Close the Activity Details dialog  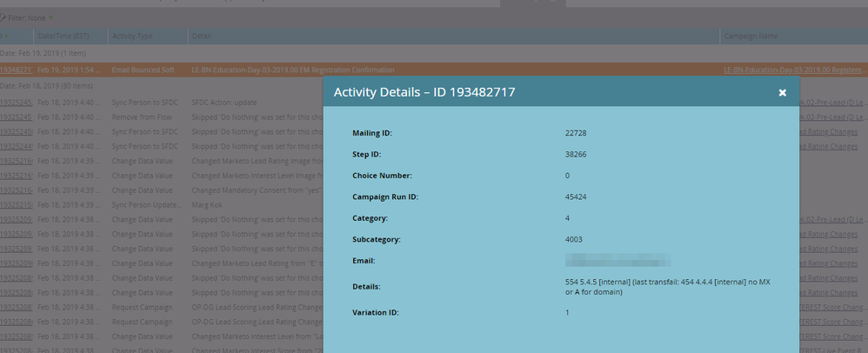[x=782, y=92]
